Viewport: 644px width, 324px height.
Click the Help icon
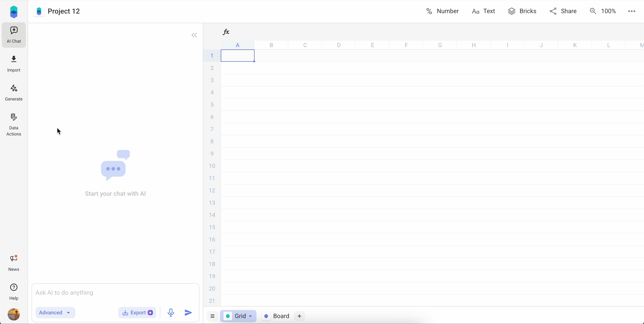tap(14, 292)
